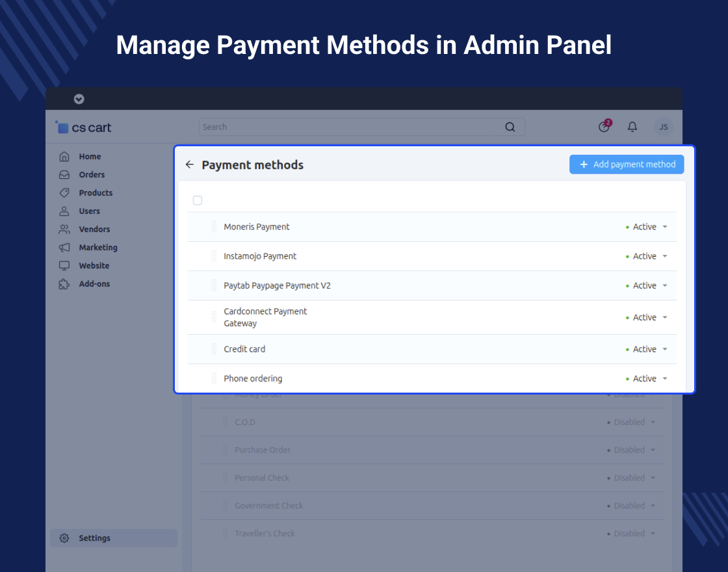Grab the drag handle of Cardconnect Payment Gateway

(x=214, y=317)
